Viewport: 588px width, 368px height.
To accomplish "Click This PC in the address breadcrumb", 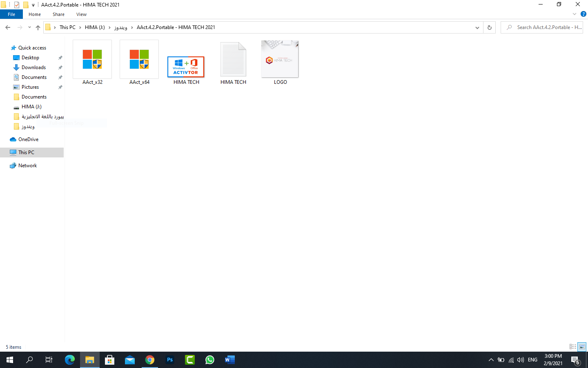I will click(67, 27).
